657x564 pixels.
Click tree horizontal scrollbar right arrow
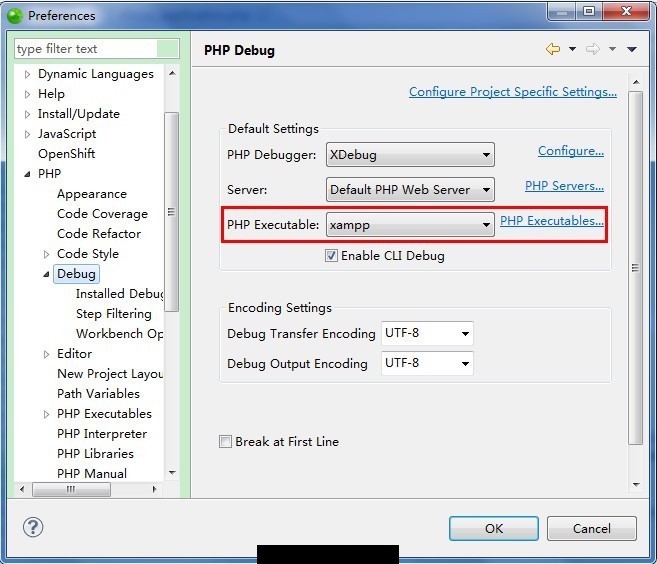(155, 489)
